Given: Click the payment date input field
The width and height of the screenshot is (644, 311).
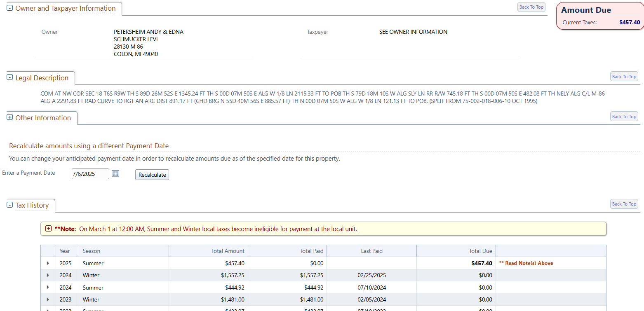Looking at the screenshot, I should coord(90,174).
